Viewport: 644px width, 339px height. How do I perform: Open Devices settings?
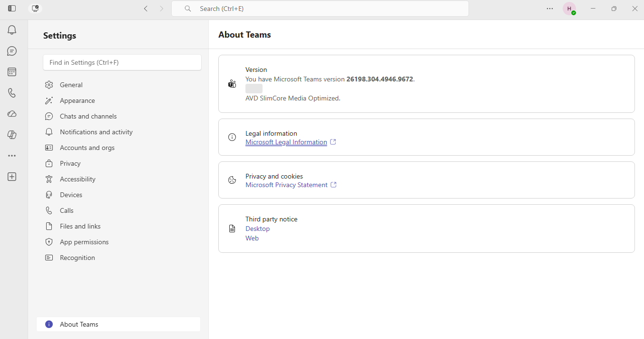coord(119,195)
